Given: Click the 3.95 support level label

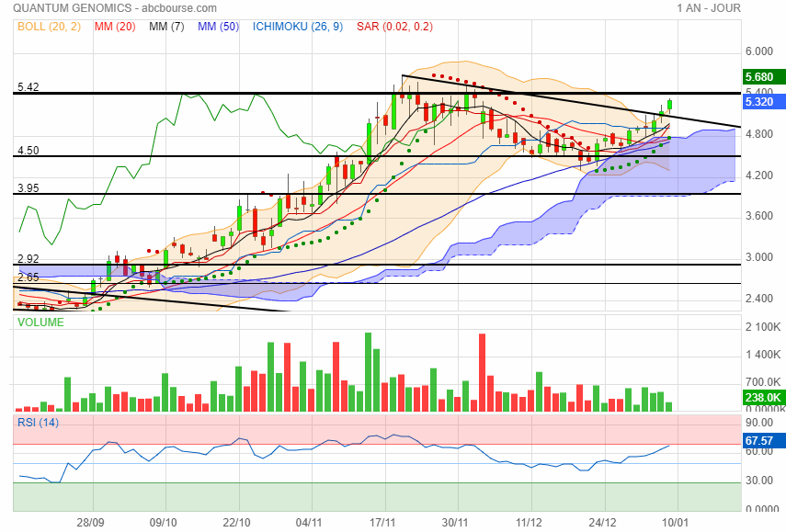Looking at the screenshot, I should coord(28,188).
